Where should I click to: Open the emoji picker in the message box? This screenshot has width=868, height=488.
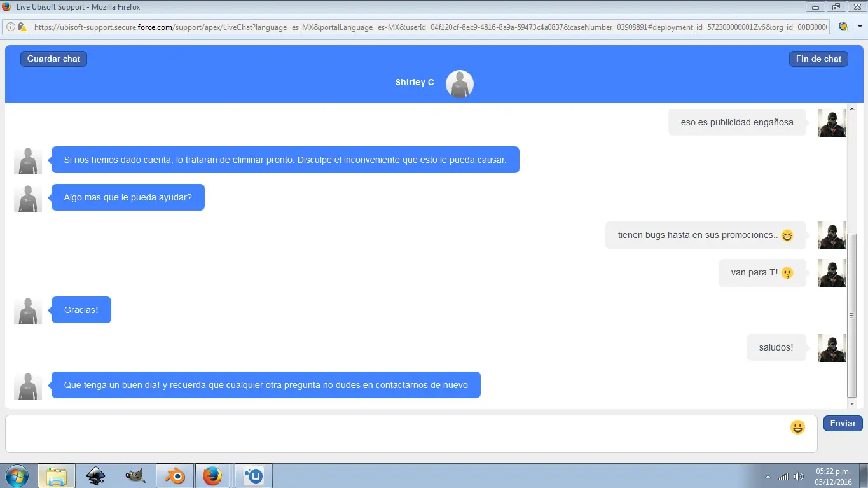(797, 427)
